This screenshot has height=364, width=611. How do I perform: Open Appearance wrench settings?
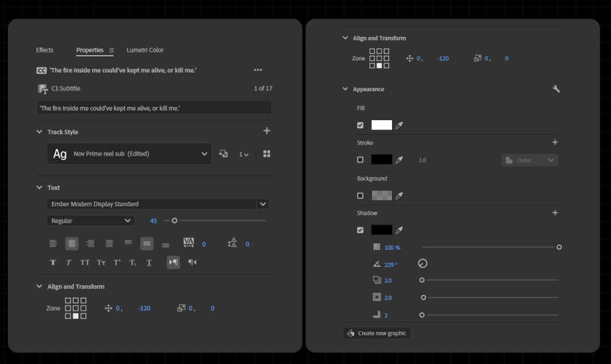pyautogui.click(x=556, y=89)
